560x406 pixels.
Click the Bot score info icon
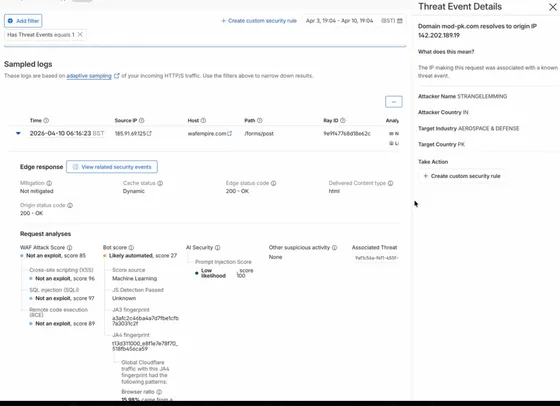[x=131, y=247]
